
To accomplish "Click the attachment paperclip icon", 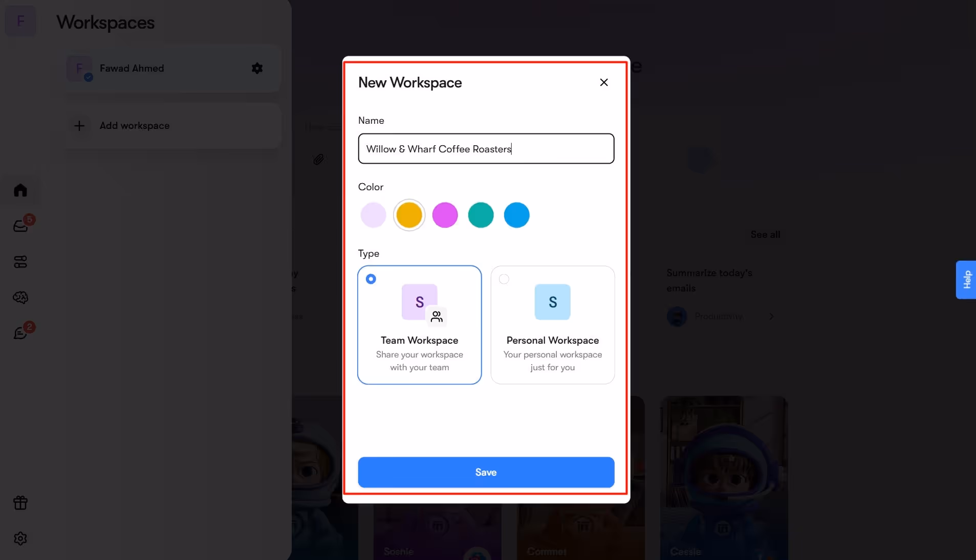I will tap(318, 159).
